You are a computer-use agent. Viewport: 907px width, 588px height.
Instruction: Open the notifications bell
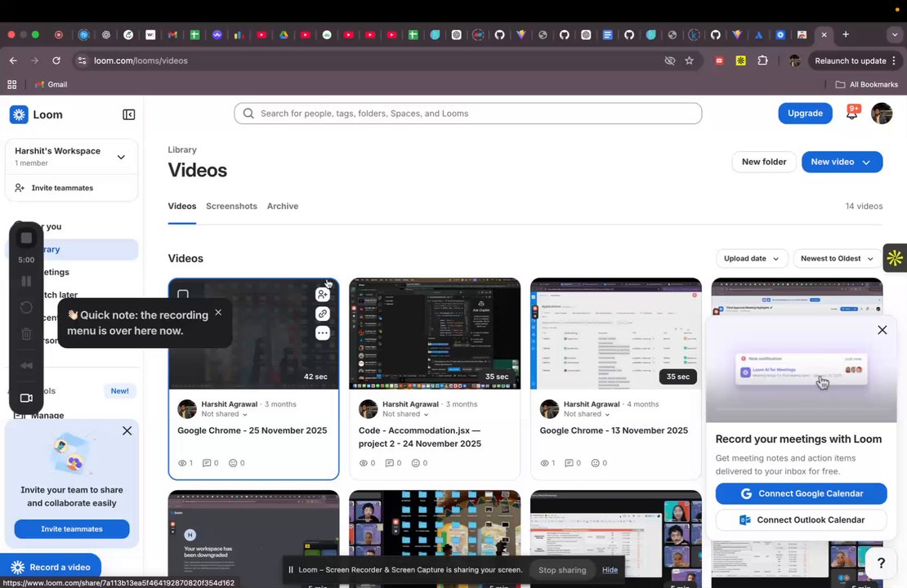coord(851,113)
